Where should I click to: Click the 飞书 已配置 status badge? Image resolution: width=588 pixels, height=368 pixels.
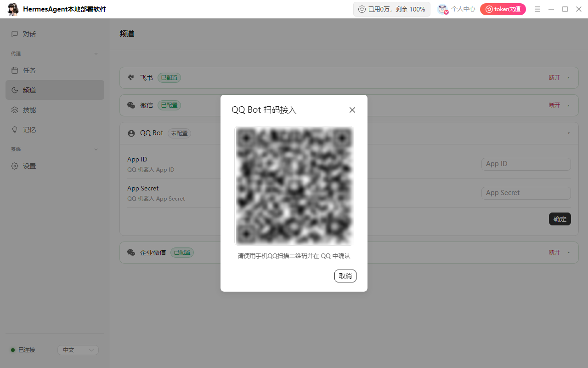pos(169,78)
